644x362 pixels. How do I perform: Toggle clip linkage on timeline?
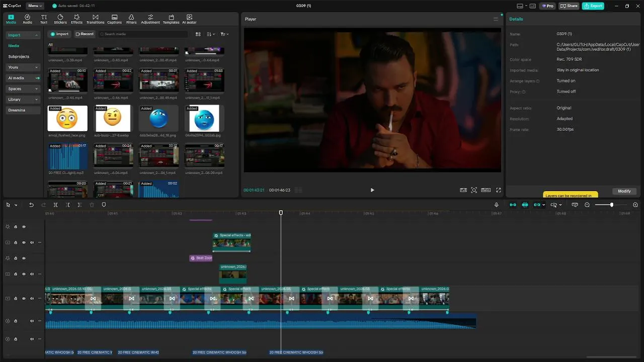click(537, 205)
